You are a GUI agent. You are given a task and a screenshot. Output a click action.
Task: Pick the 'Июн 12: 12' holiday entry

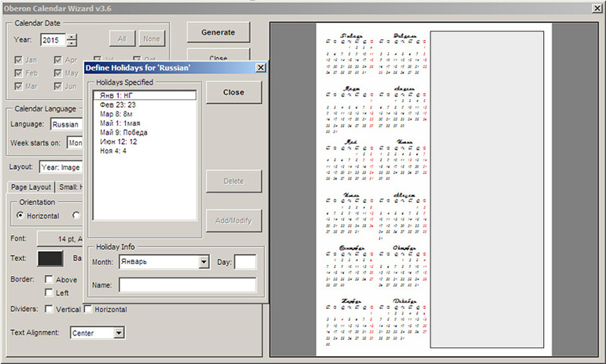point(120,142)
